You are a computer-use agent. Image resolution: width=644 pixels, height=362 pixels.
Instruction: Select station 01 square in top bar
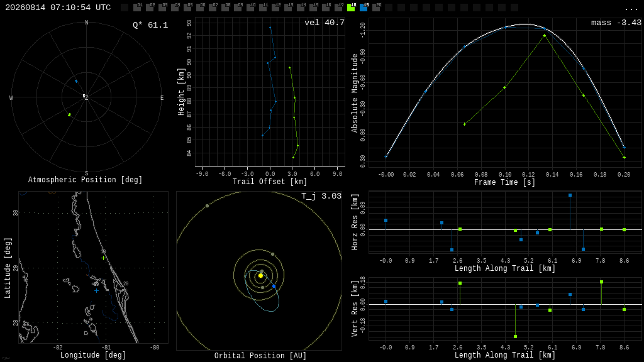point(137,8)
